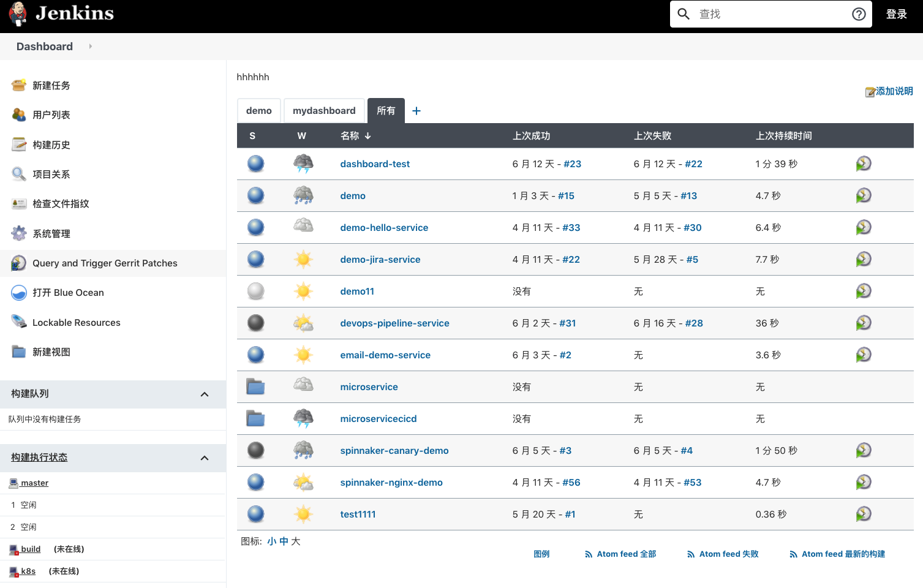The width and height of the screenshot is (923, 588).
Task: Schedule a build for demo11
Action: click(864, 291)
